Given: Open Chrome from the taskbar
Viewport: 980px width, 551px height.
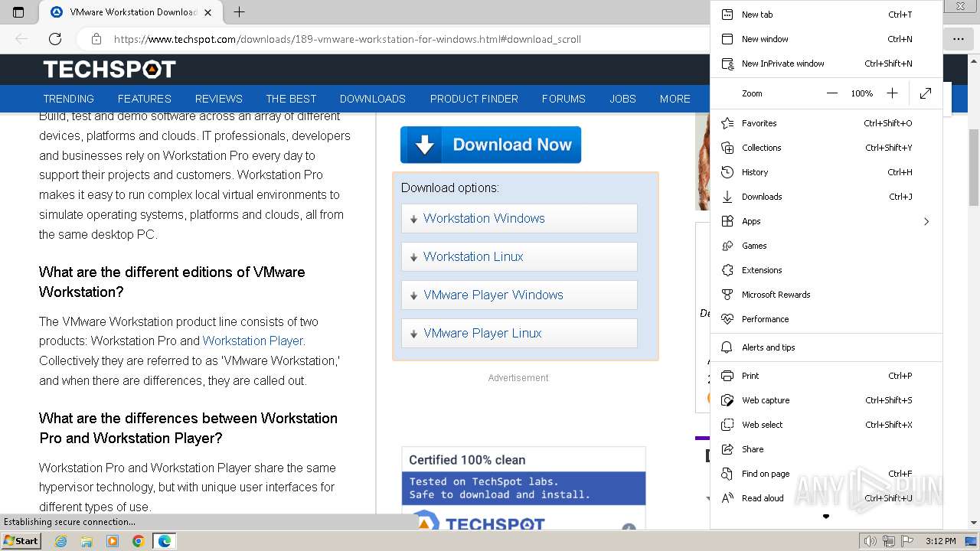Looking at the screenshot, I should tap(139, 541).
